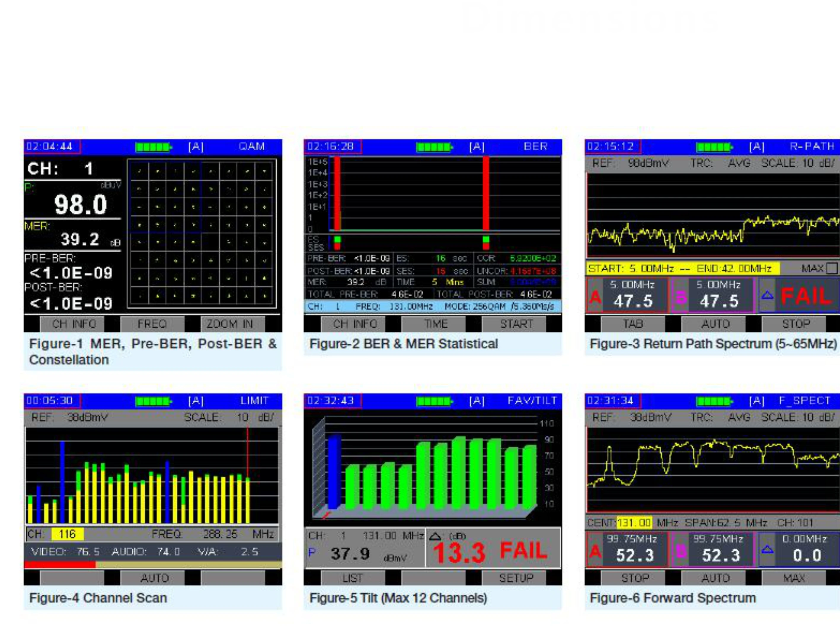Click the red A marker in F_SPECT screen
Image resolution: width=840 pixels, height=639 pixels.
[x=595, y=552]
